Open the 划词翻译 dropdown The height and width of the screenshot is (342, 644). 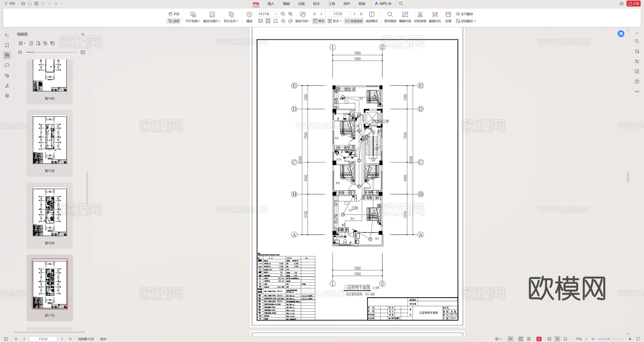465,21
